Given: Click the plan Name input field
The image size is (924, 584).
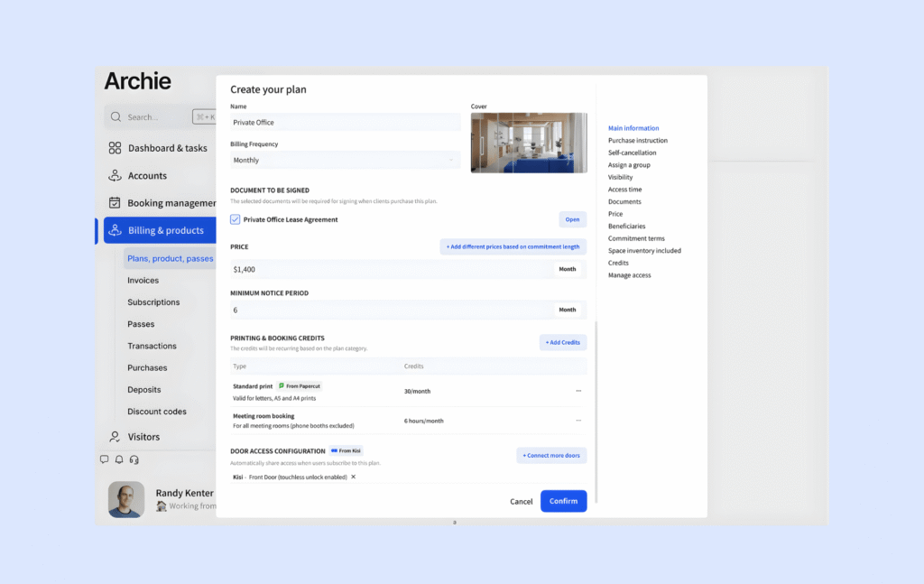Looking at the screenshot, I should [x=345, y=123].
